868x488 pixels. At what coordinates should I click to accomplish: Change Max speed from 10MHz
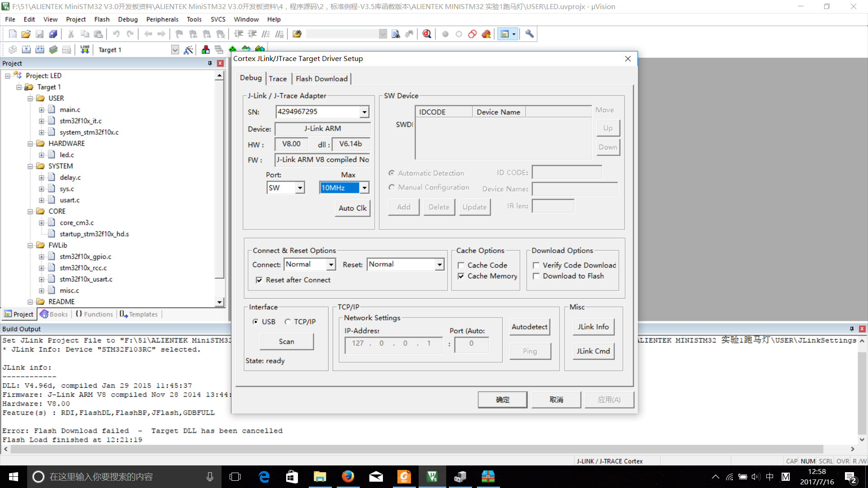coord(363,188)
